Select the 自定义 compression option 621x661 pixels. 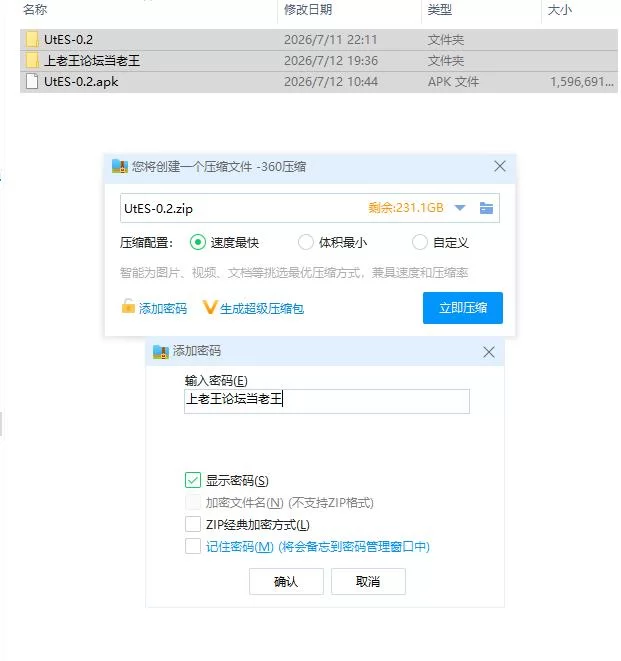coord(419,242)
